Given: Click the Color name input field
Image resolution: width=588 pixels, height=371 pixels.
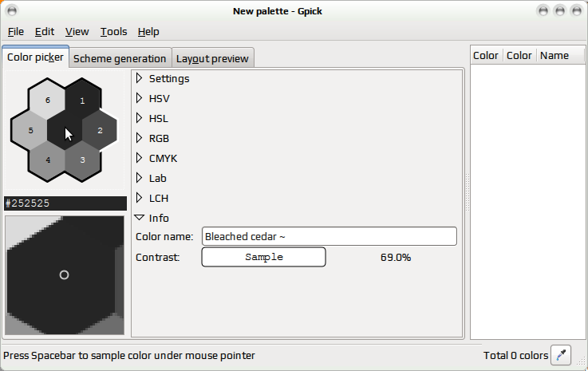Looking at the screenshot, I should (x=330, y=236).
